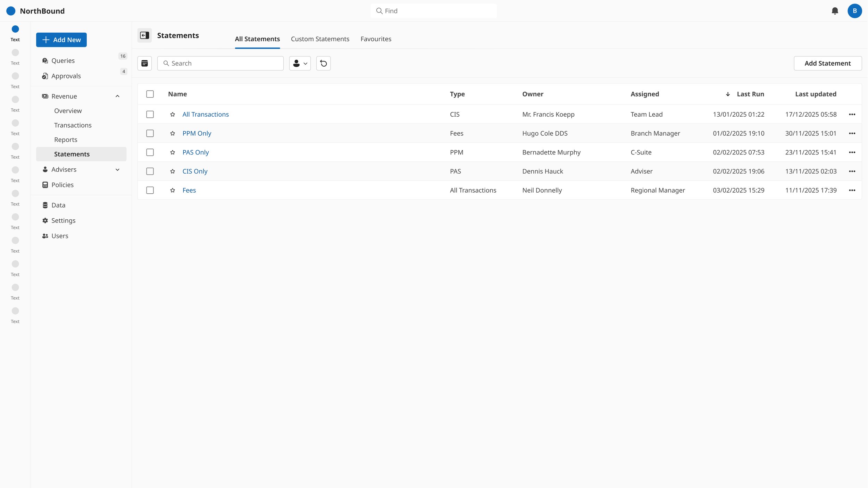Click the Last Run sort arrow
Screen dimensions: 868x488
[x=728, y=94]
